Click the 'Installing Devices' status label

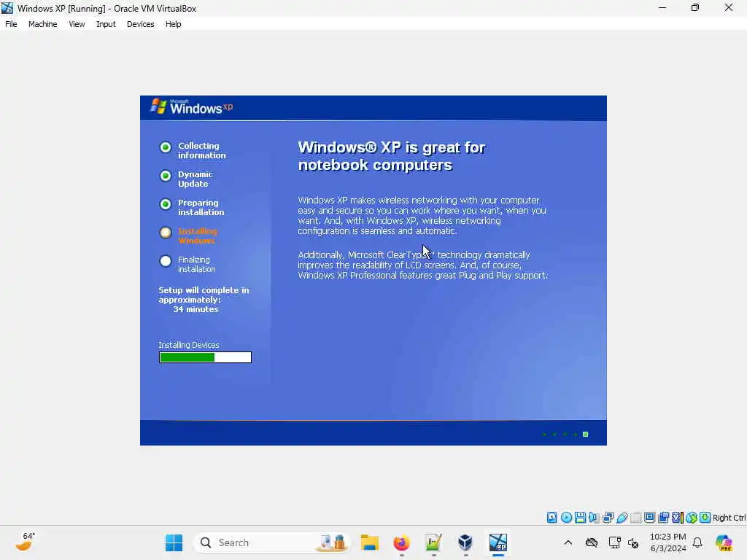click(x=189, y=345)
